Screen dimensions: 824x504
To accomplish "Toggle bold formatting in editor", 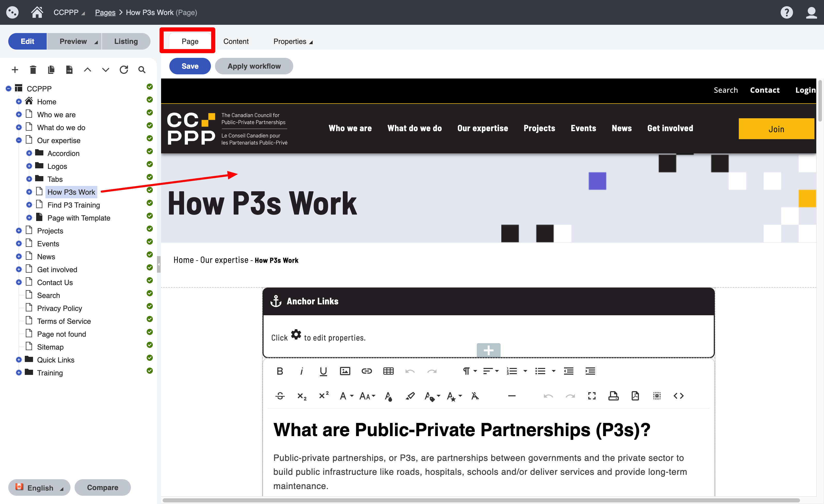I will coord(280,371).
